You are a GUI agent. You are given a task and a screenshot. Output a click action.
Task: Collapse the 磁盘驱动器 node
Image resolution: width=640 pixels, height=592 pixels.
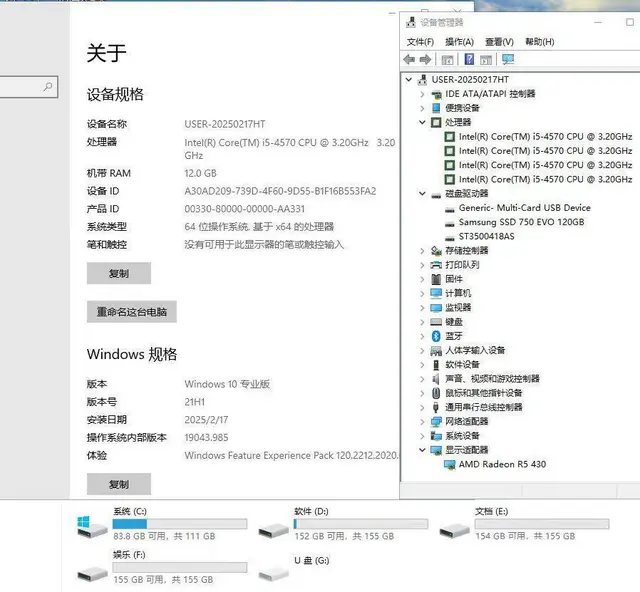click(x=422, y=194)
